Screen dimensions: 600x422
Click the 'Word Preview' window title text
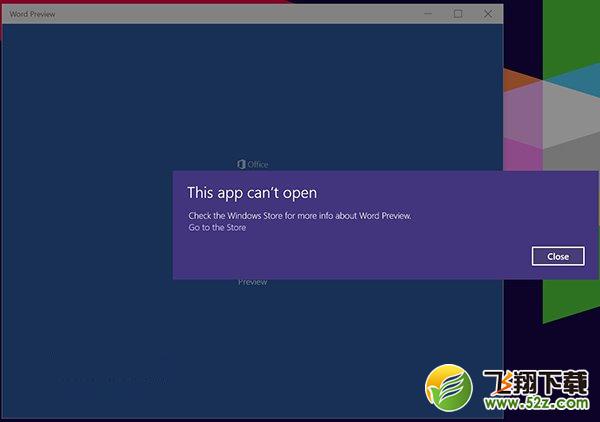(x=33, y=14)
